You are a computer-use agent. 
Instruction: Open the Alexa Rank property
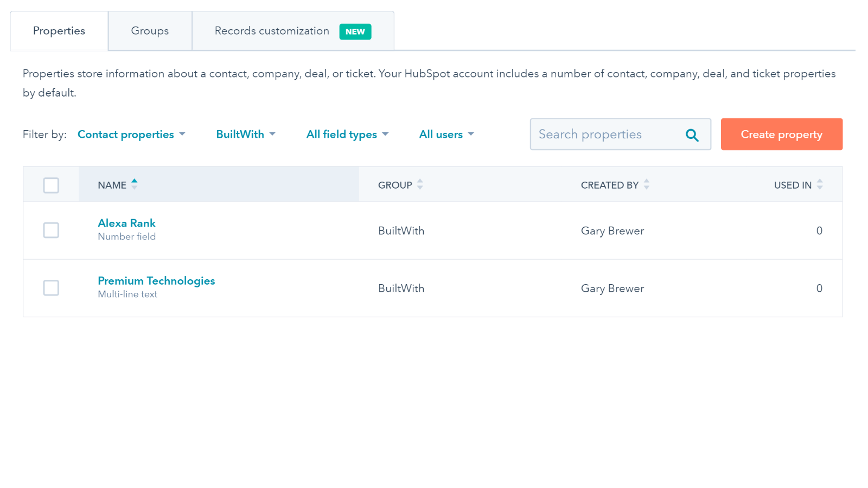pos(126,223)
